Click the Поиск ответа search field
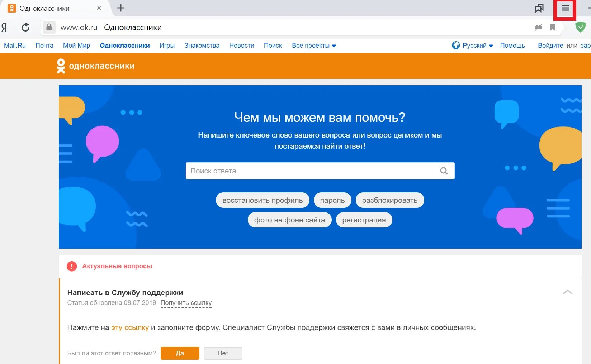This screenshot has width=591, height=364. [320, 171]
